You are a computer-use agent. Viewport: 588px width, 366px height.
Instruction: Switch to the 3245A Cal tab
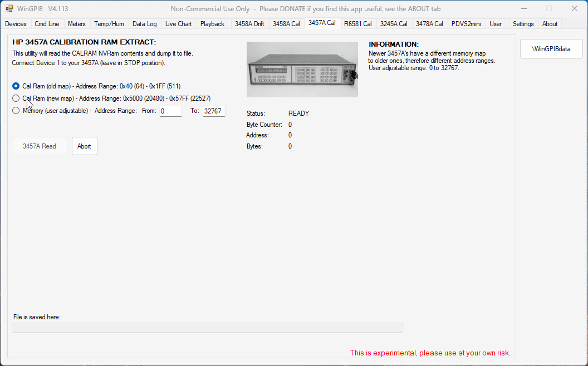point(394,23)
